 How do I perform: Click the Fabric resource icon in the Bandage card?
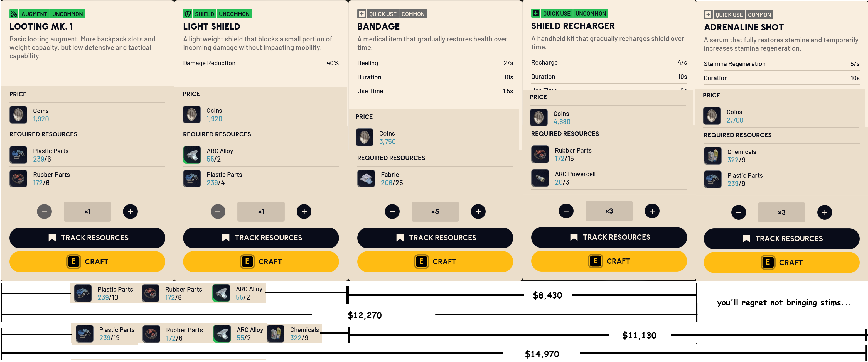coord(366,179)
